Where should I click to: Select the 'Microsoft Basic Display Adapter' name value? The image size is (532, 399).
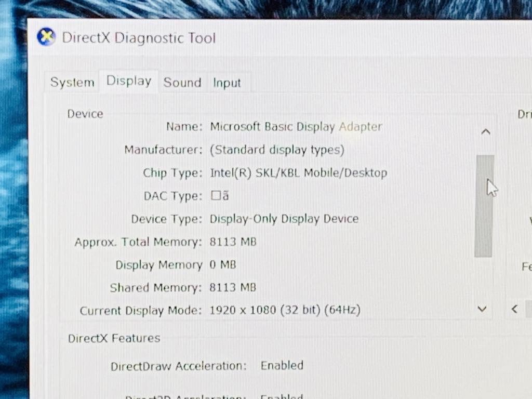[x=296, y=127]
